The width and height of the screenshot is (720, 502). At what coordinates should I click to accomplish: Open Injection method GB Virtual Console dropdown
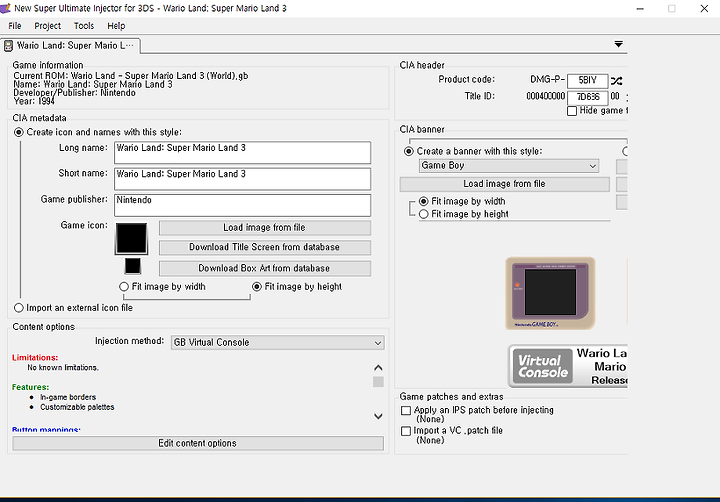tap(278, 343)
